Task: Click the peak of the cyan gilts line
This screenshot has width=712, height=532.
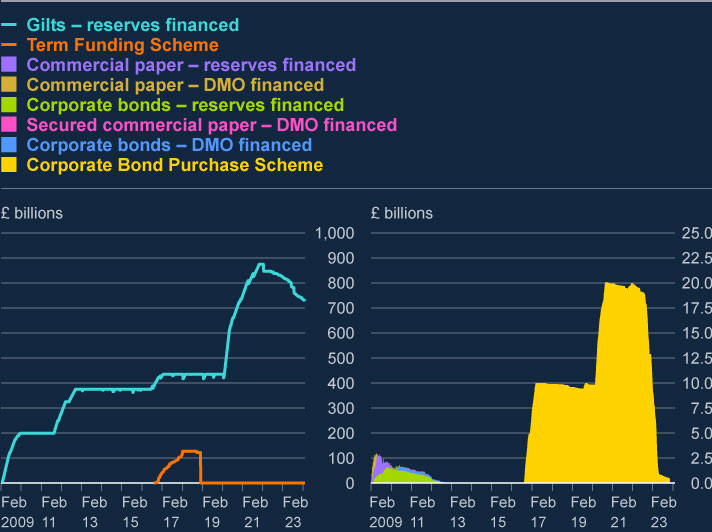Action: tap(261, 264)
